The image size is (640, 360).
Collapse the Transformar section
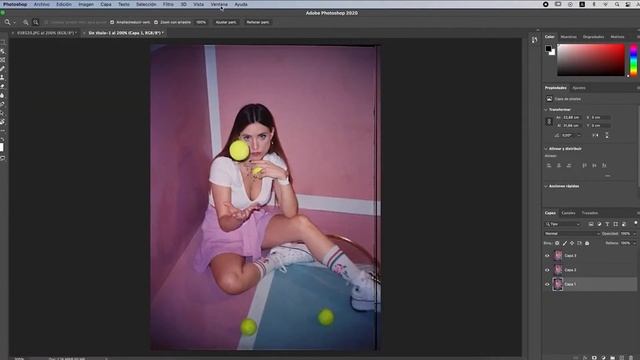pos(546,110)
